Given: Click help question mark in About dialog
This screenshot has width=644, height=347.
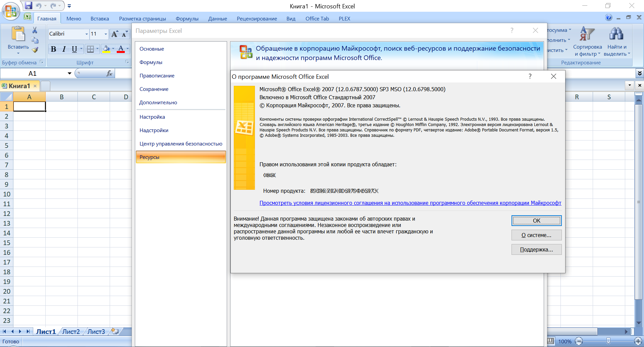Looking at the screenshot, I should pyautogui.click(x=530, y=76).
